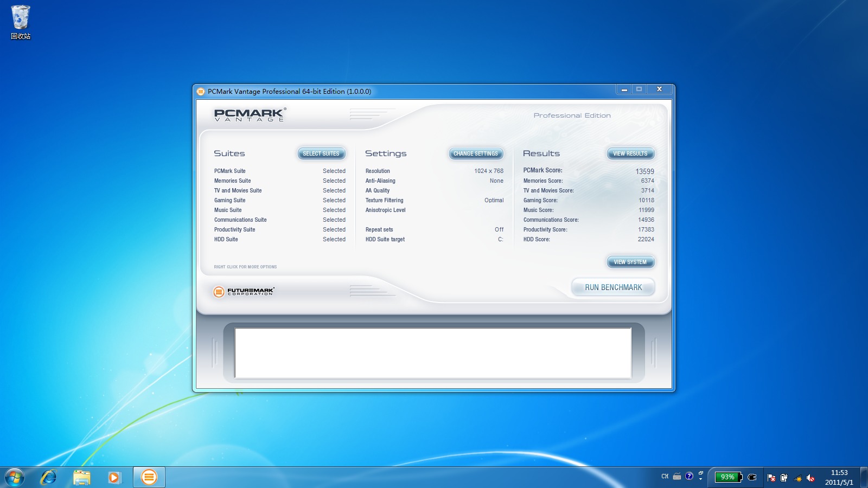Open the language bar options arrow

coord(700,480)
